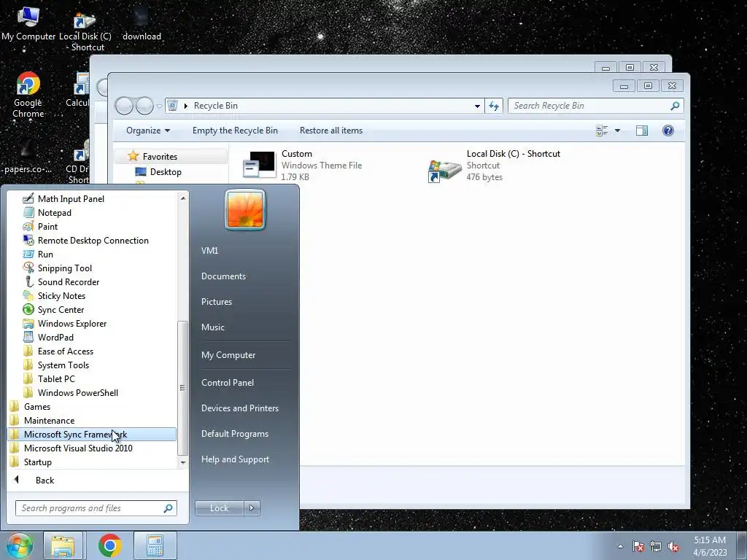Image resolution: width=747 pixels, height=560 pixels.
Task: Click Restore all items
Action: (331, 131)
